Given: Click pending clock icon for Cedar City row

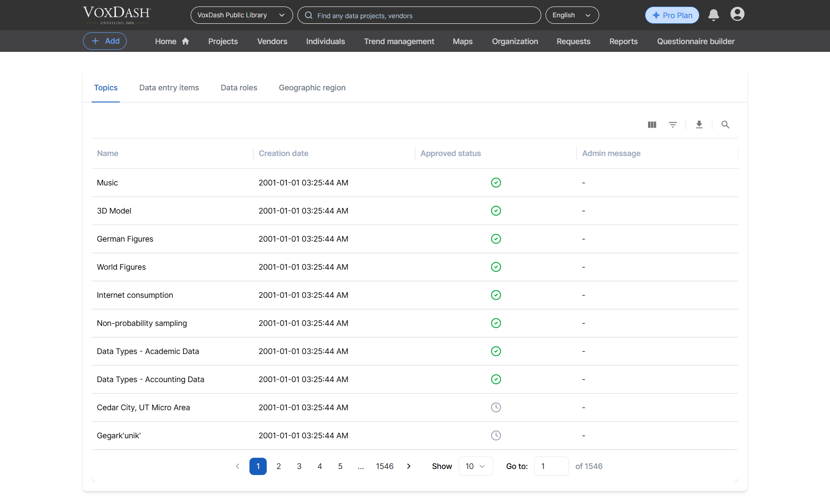Looking at the screenshot, I should (496, 408).
